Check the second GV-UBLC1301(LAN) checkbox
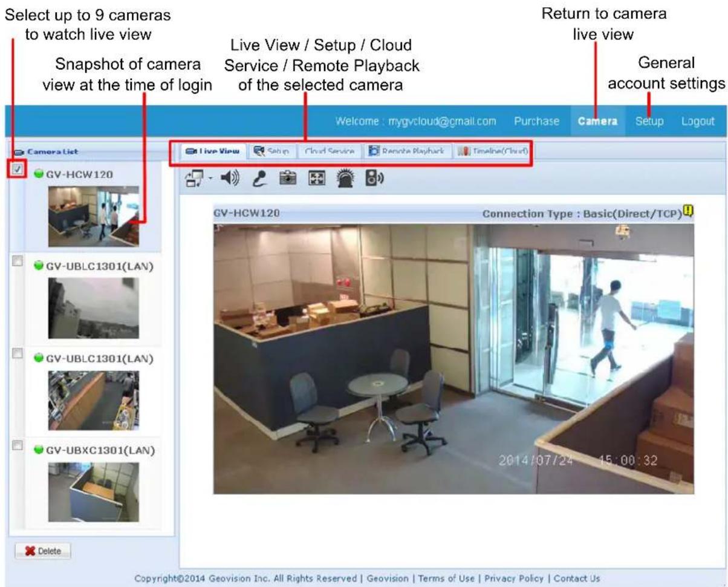Viewport: 728px width, 587px height. 18,353
